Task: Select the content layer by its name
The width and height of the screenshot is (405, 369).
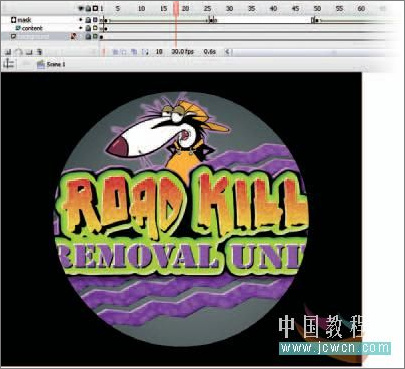Action: [x=32, y=28]
